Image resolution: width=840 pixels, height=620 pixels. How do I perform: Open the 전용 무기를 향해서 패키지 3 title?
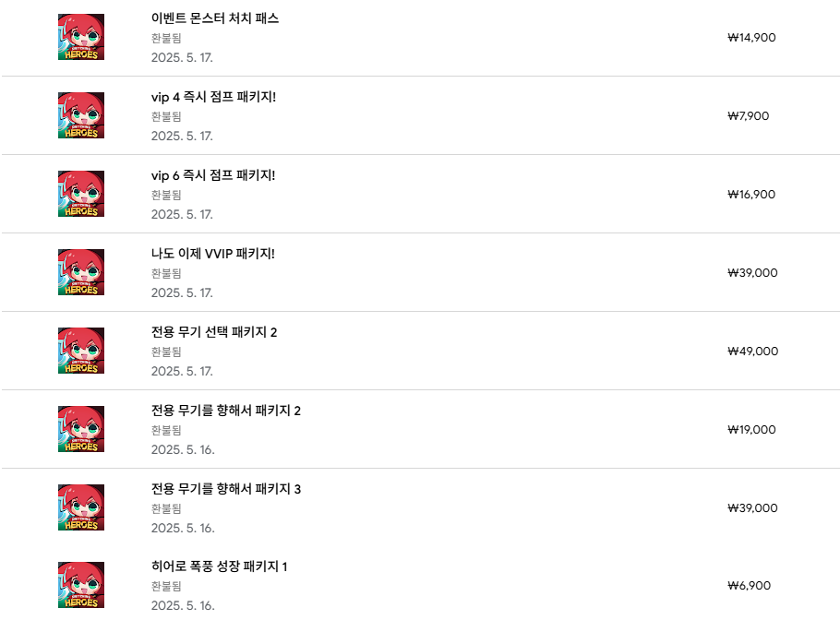tap(226, 489)
